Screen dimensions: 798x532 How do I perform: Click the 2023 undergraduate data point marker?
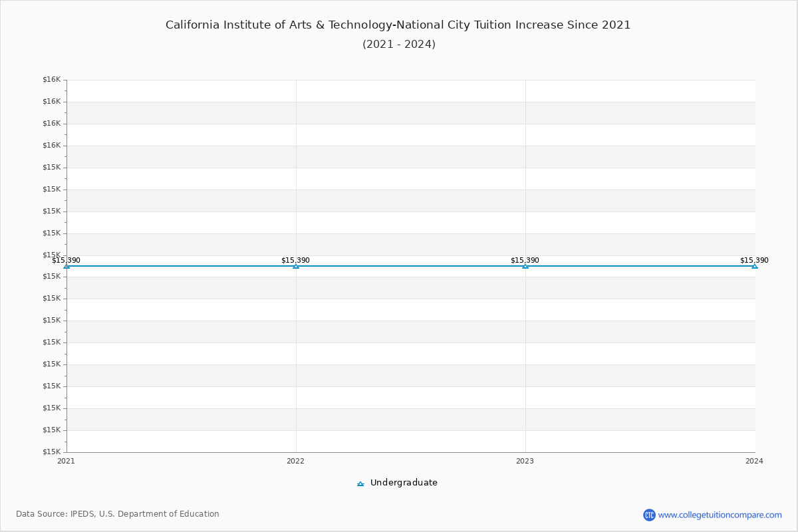[525, 266]
